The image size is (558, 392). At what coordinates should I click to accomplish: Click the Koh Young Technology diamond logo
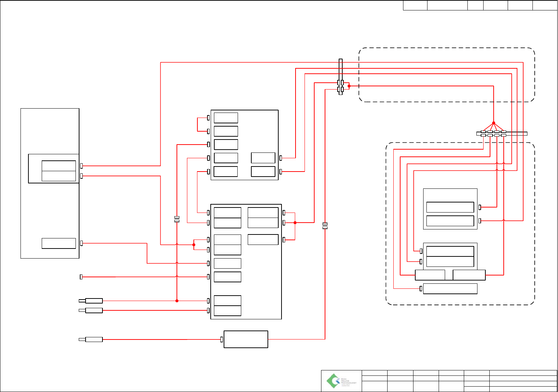click(333, 381)
